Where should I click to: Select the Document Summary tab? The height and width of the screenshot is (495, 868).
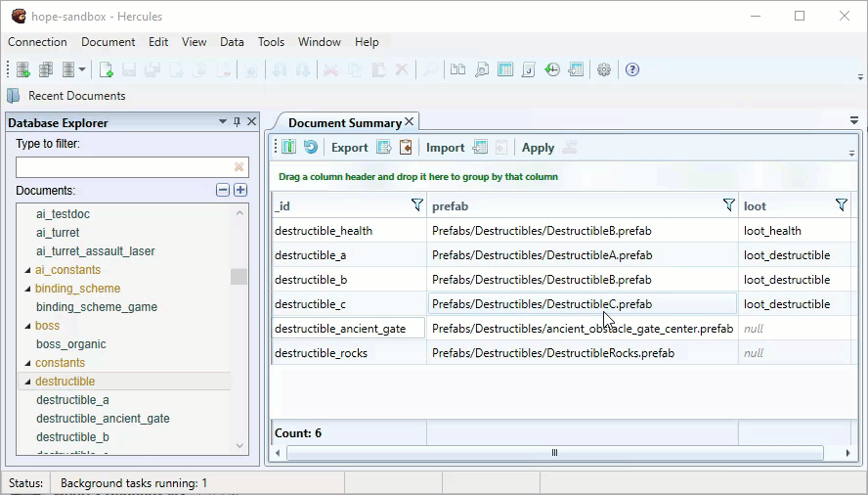[344, 122]
